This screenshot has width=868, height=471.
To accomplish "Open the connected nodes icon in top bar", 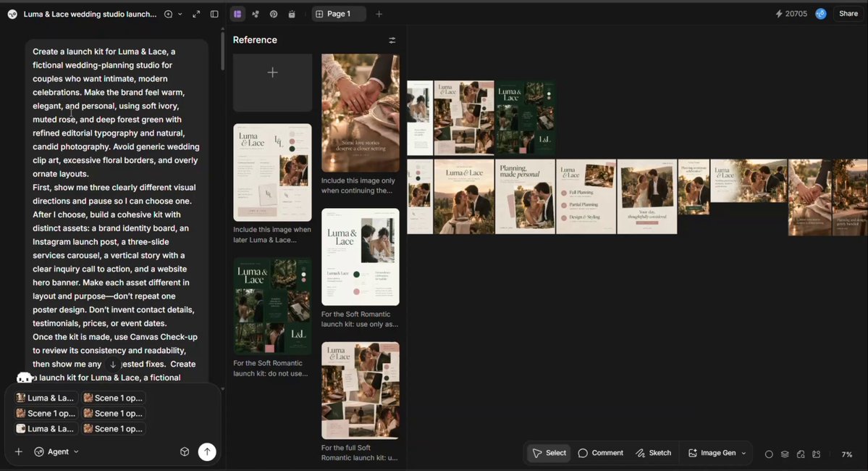I will click(256, 14).
